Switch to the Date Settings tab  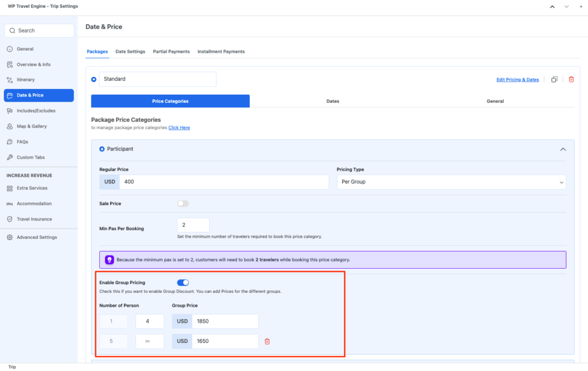130,52
